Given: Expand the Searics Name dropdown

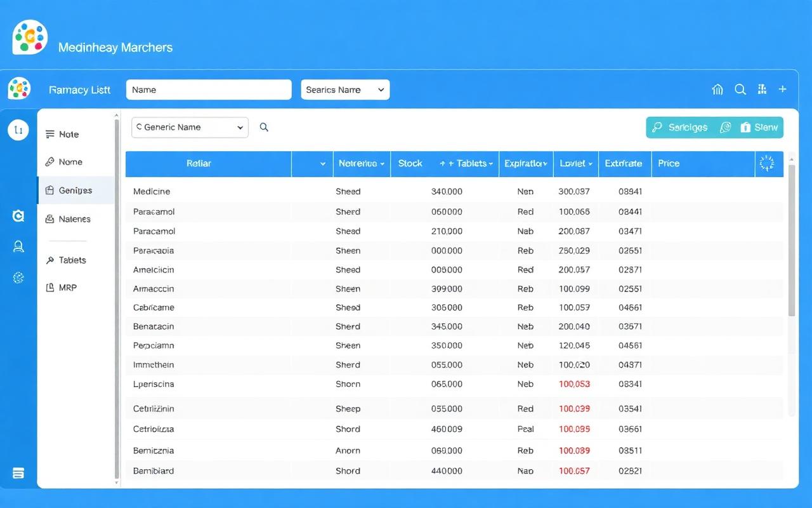Looking at the screenshot, I should tap(345, 90).
